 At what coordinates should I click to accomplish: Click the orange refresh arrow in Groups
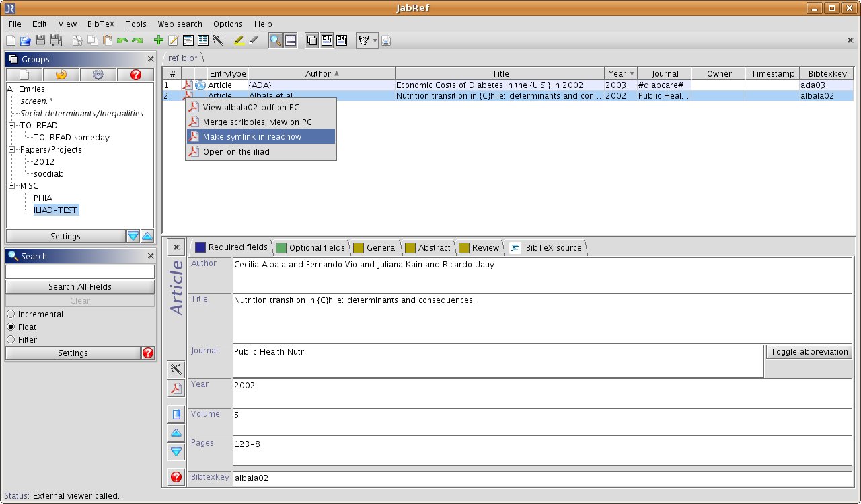pyautogui.click(x=61, y=75)
